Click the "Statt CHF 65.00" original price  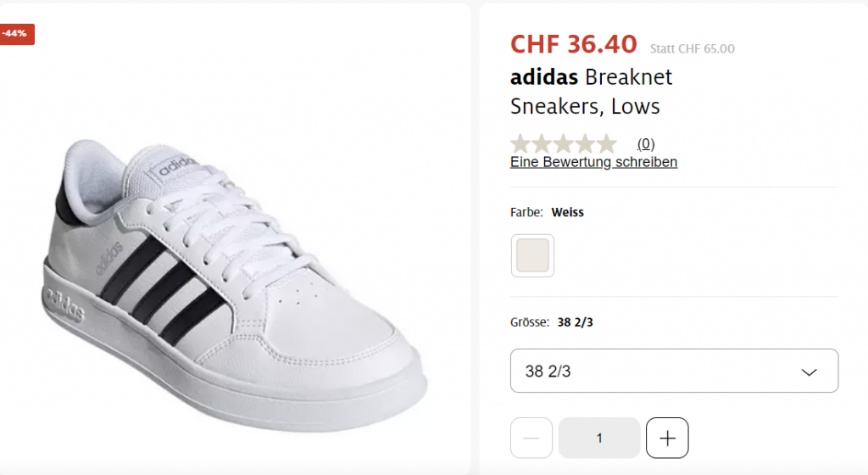coord(692,49)
